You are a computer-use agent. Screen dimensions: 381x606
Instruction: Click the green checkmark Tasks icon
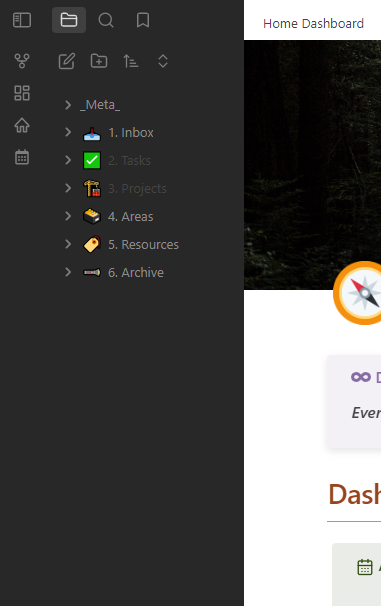92,160
